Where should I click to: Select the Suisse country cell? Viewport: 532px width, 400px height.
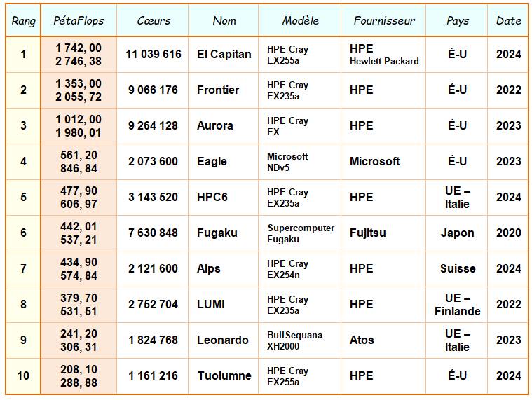pos(458,268)
